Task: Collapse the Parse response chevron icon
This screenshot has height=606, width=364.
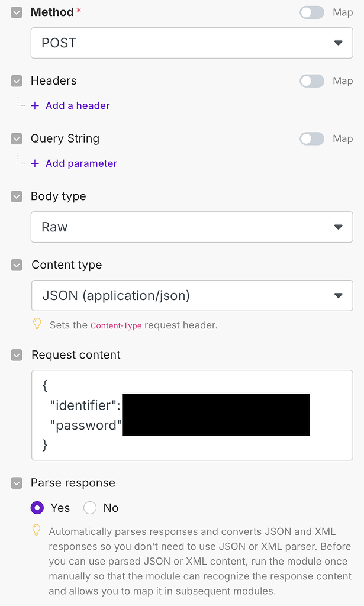Action: 17,483
